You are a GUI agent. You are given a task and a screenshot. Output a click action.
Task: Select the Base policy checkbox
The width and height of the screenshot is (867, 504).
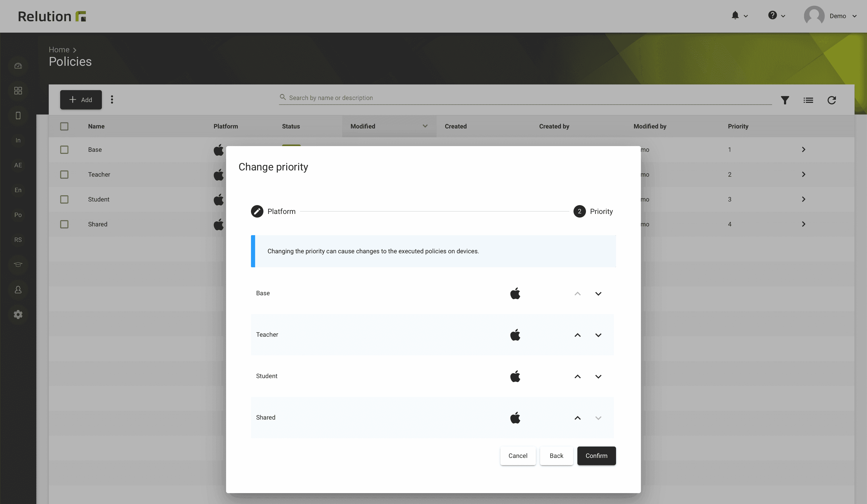click(x=64, y=149)
